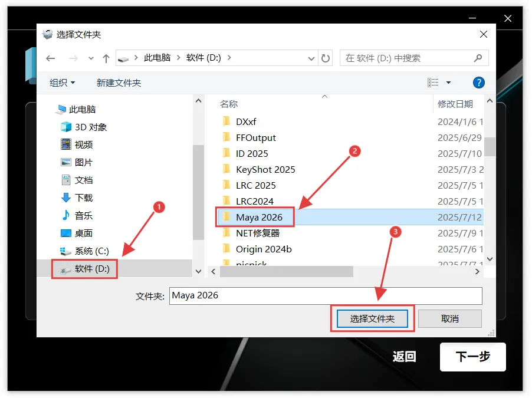This screenshot has height=398, width=532.
Task: Select 视频 in navigation pane
Action: click(77, 144)
